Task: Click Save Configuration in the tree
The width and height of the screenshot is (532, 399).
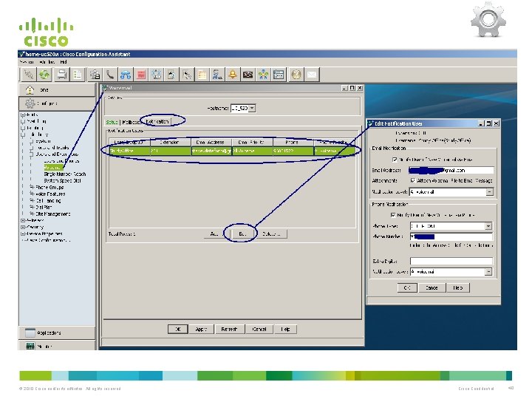Action: pos(48,240)
